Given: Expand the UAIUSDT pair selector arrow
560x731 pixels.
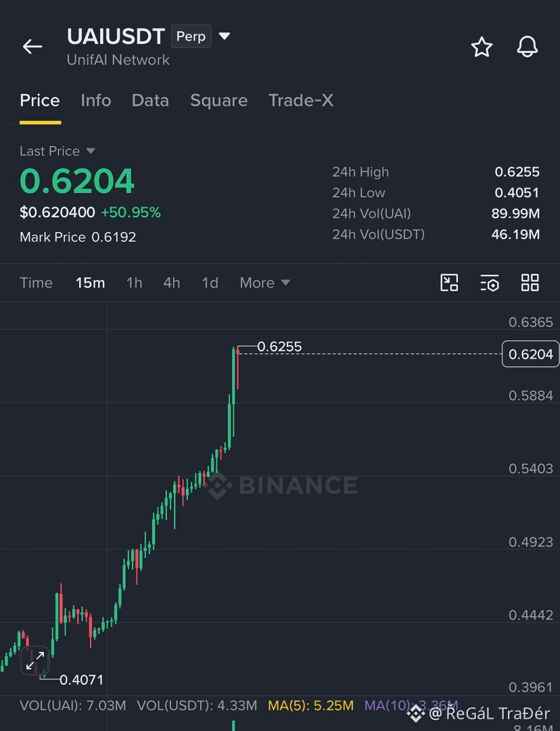Looking at the screenshot, I should click(x=225, y=37).
